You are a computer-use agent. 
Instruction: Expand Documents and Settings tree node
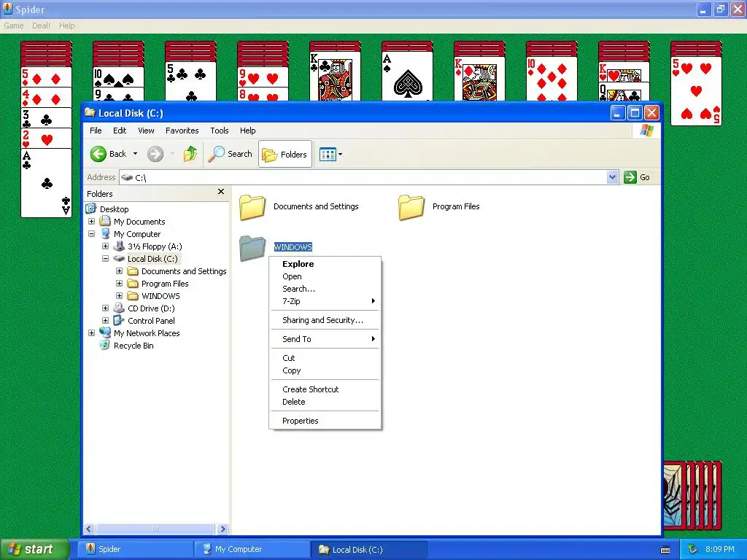[x=119, y=271]
